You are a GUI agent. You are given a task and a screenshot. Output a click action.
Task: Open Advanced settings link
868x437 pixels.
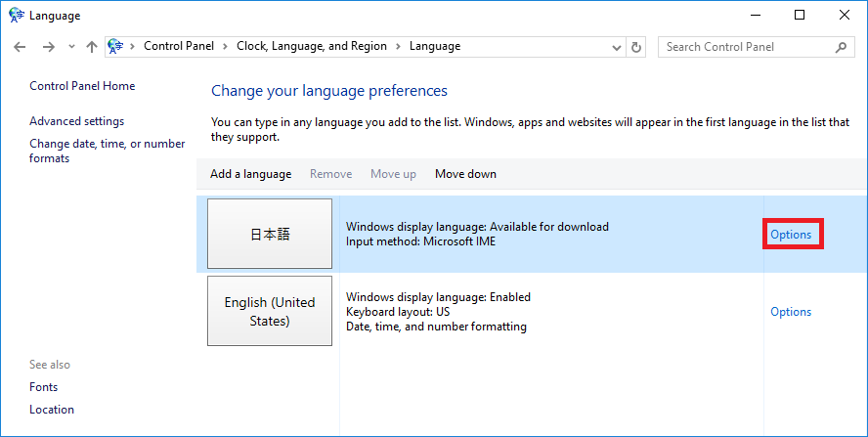(x=77, y=121)
